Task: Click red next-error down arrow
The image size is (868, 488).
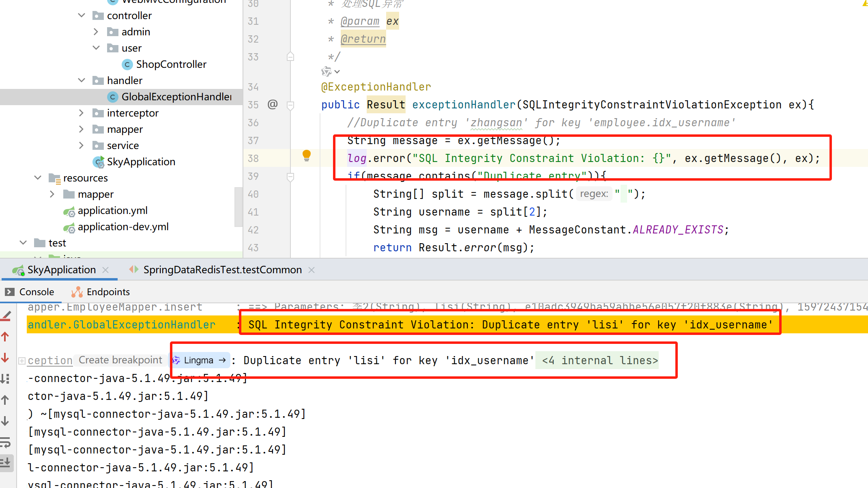Action: 5,358
